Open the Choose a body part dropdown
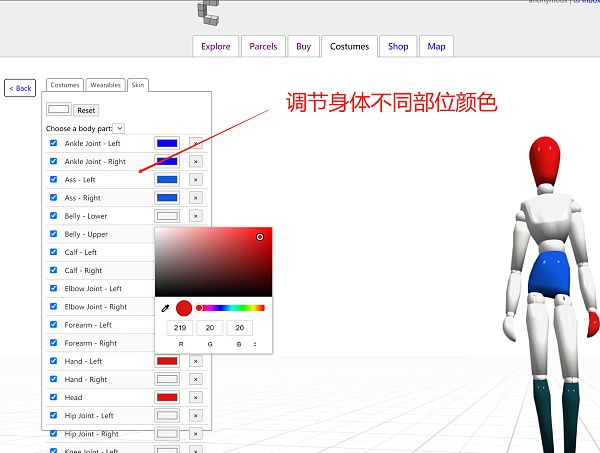This screenshot has height=453, width=600. 119,128
